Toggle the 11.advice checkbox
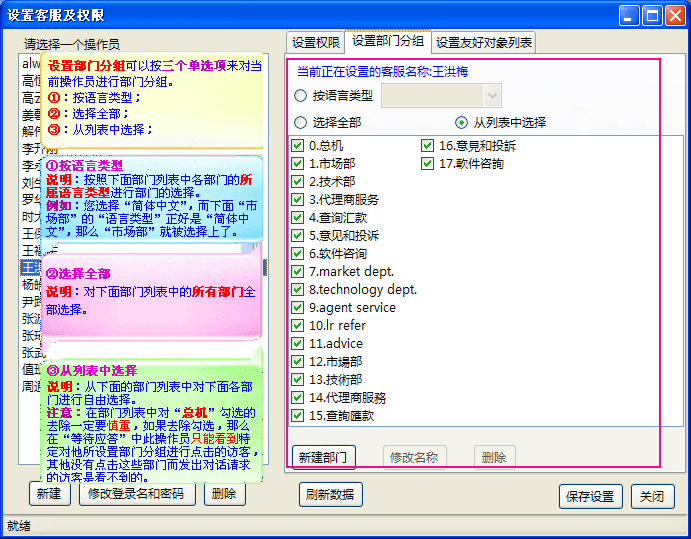 pyautogui.click(x=298, y=343)
